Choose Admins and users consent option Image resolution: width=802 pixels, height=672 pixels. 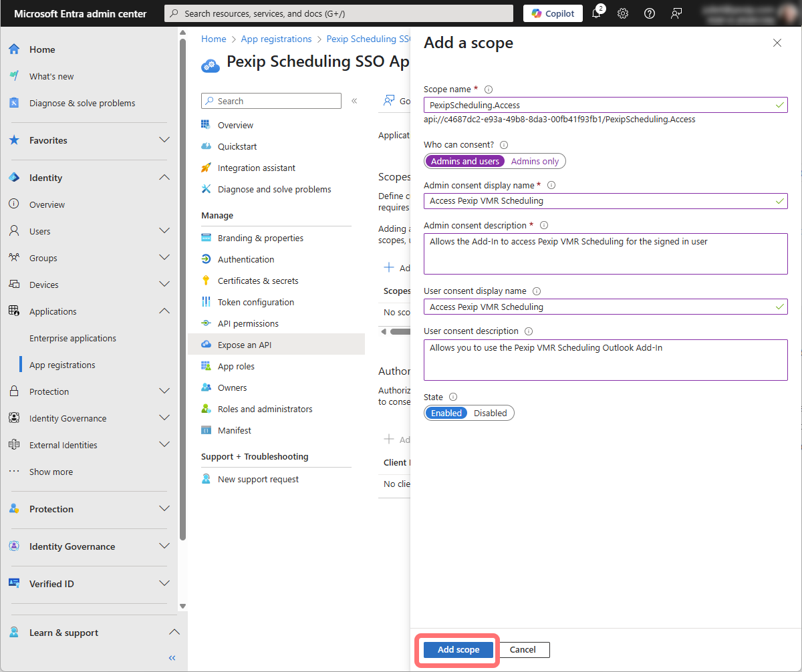pos(465,161)
